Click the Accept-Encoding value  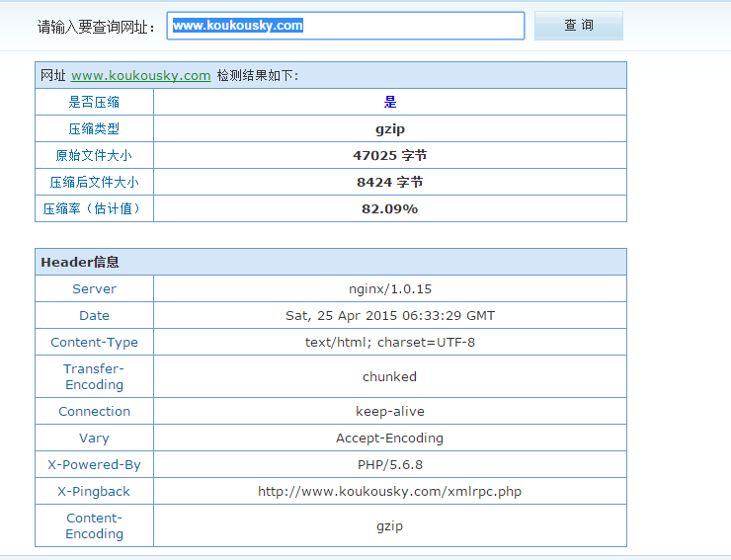390,439
